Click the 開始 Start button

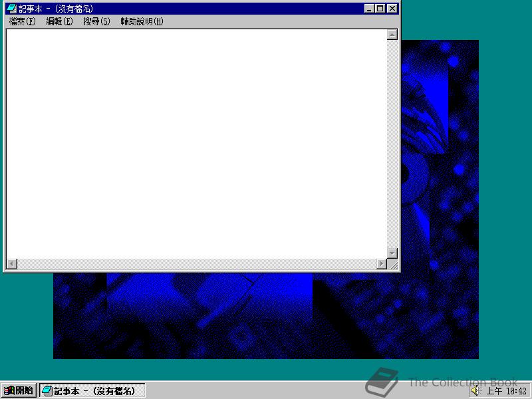point(19,390)
